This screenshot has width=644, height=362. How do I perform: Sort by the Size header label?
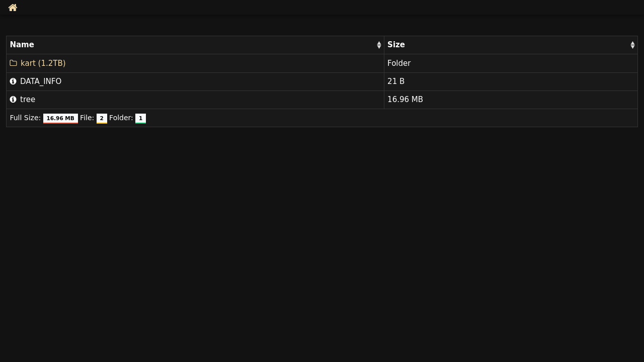tap(396, 45)
